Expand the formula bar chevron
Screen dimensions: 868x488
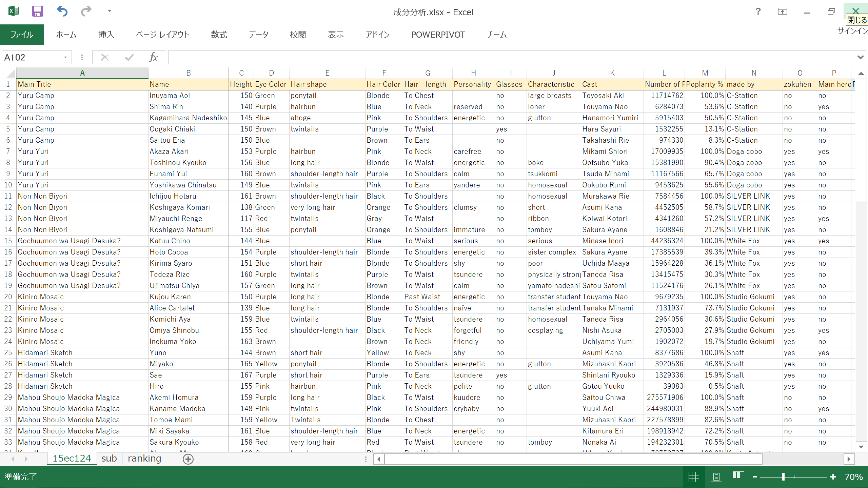tap(860, 57)
